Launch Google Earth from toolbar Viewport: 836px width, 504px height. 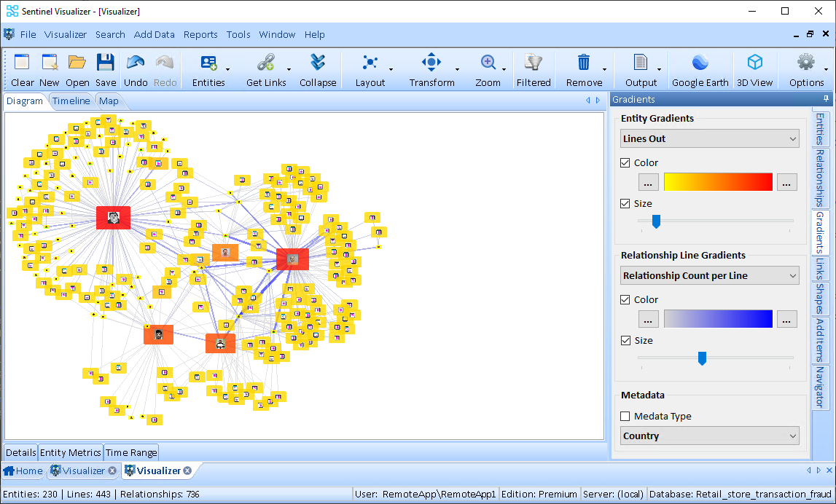point(700,63)
